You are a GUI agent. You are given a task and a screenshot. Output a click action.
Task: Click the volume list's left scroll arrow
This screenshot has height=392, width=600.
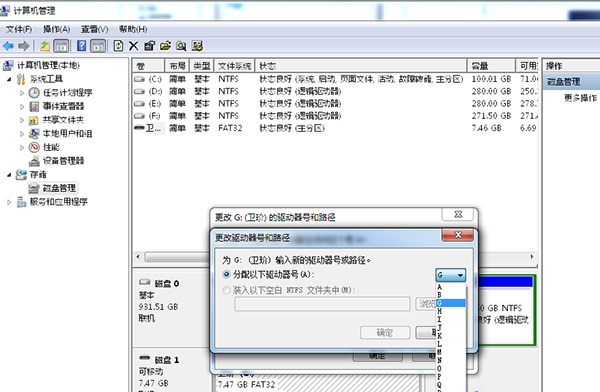pyautogui.click(x=138, y=256)
